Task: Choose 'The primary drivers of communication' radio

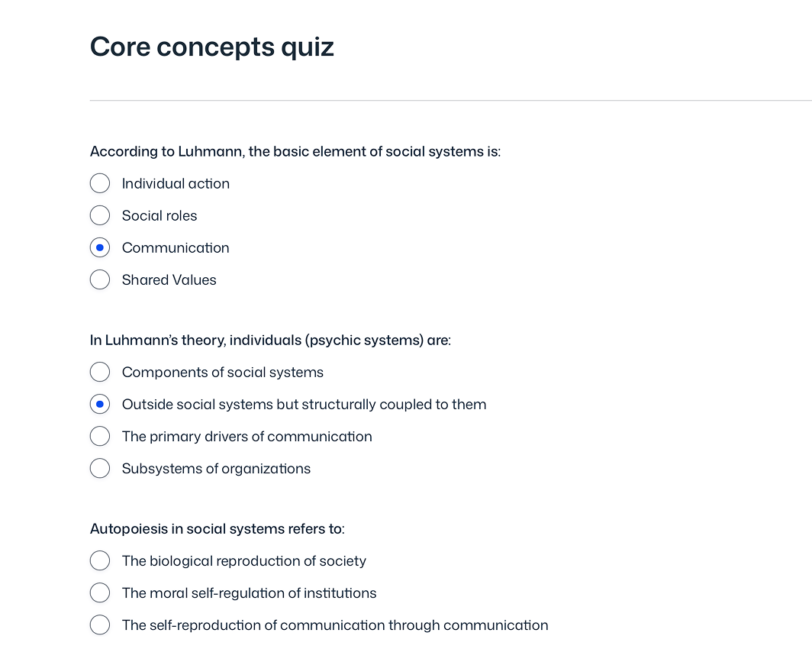Action: tap(100, 437)
